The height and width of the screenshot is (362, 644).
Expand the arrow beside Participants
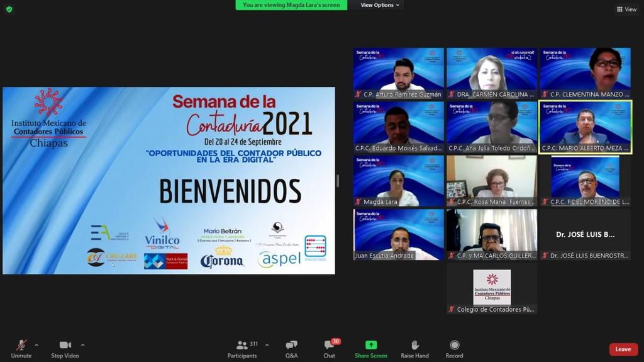click(267, 345)
